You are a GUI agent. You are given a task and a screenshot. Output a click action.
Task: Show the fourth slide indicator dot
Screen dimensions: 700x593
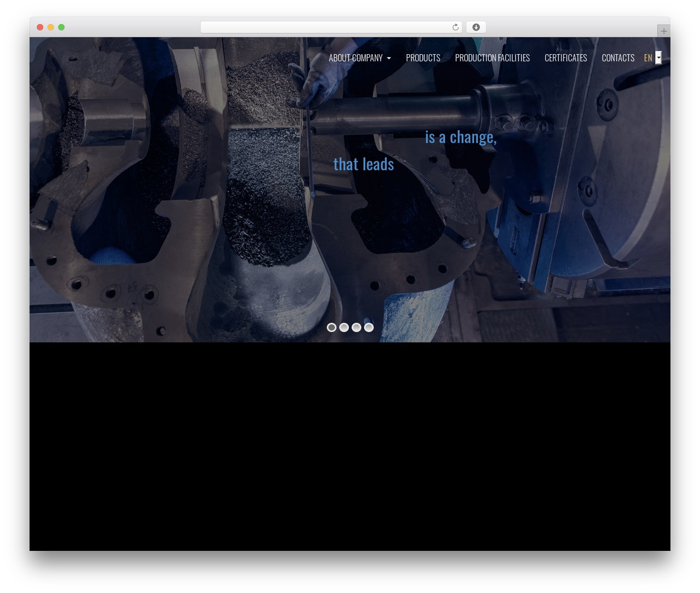coord(369,327)
